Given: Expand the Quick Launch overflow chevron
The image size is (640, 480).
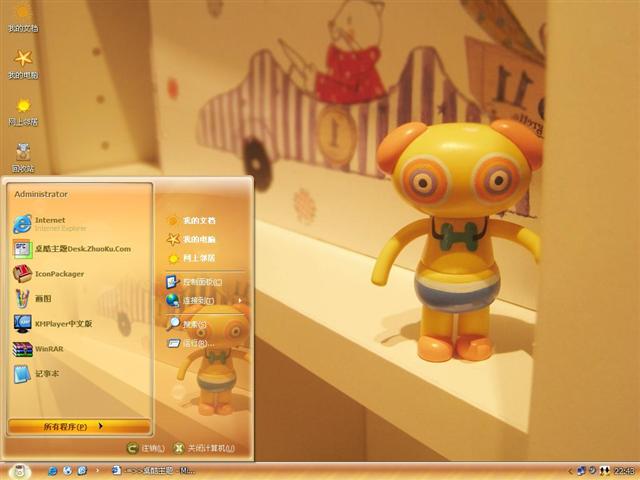Looking at the screenshot, I should (x=97, y=470).
